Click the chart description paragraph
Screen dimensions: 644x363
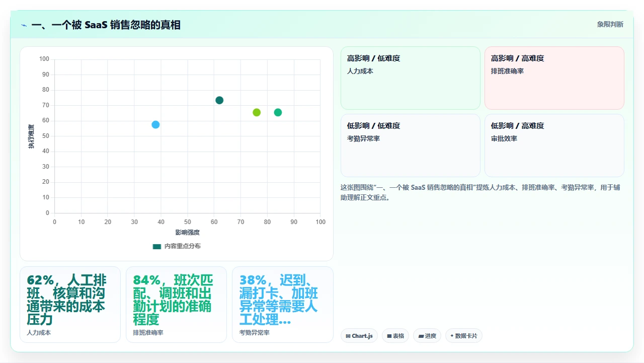480,192
